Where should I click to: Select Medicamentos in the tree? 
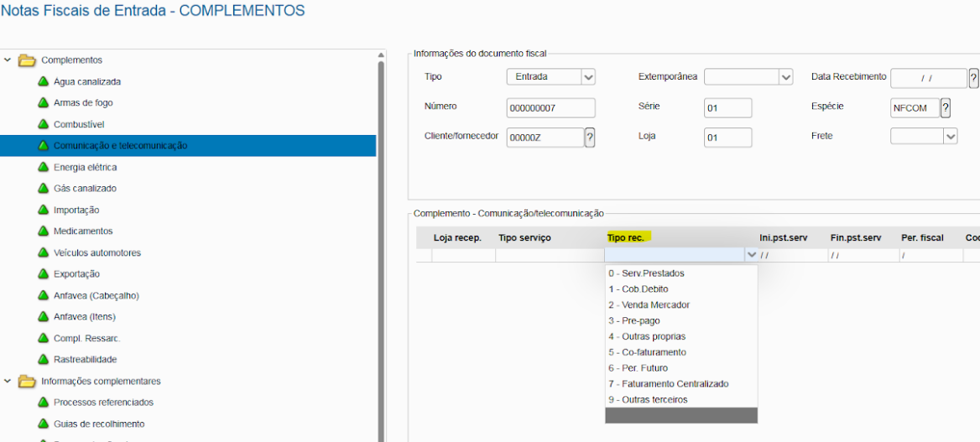(83, 231)
